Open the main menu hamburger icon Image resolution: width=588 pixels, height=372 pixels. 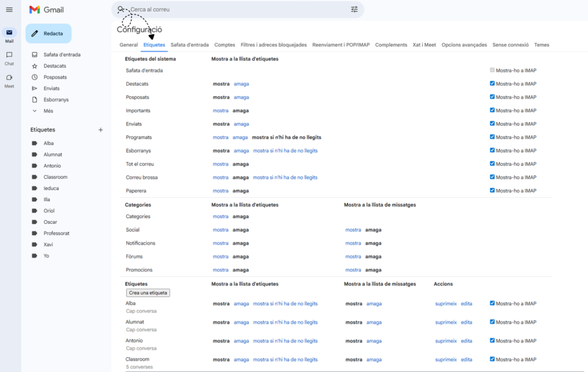9,10
